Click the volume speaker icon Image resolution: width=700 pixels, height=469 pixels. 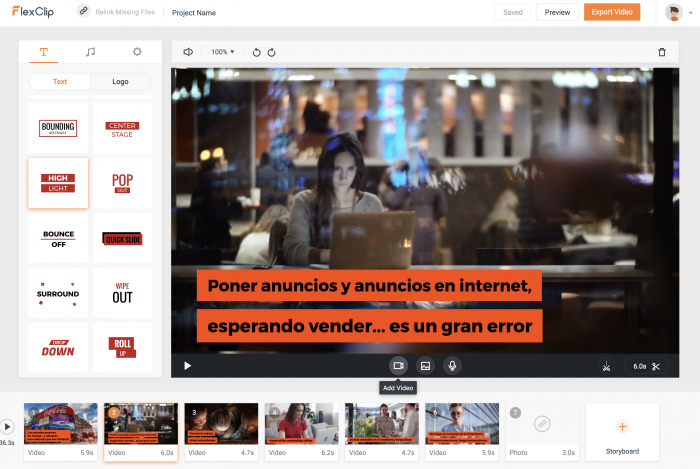pos(188,52)
